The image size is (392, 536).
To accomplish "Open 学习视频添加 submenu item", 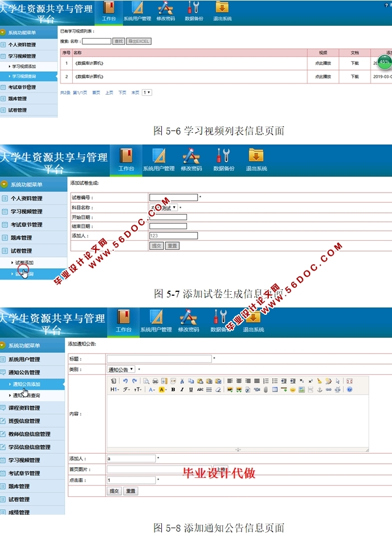I will [x=24, y=66].
